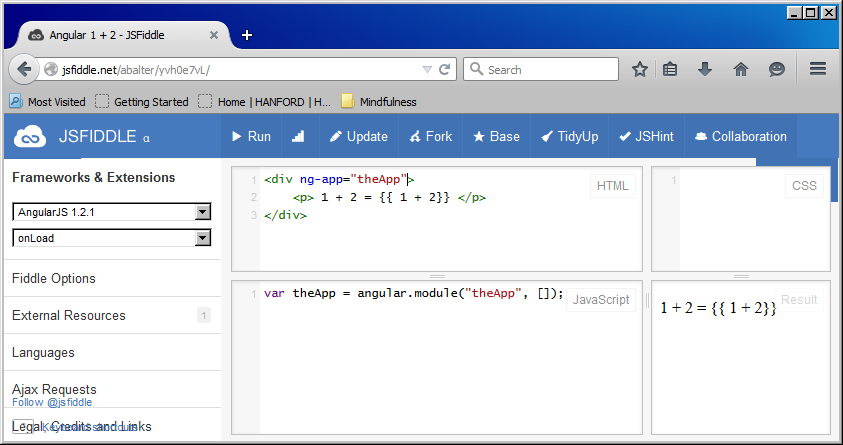Click the horizontal resize handle between HTML and JavaScript

point(437,276)
